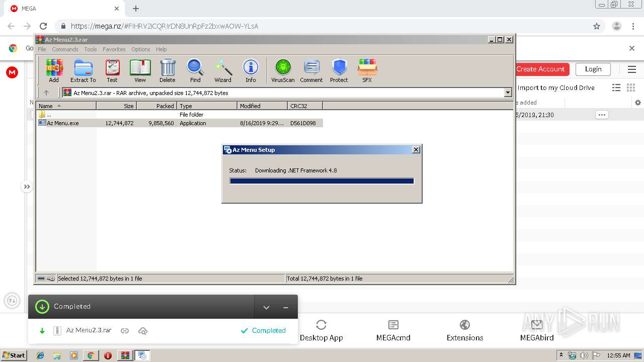The image size is (644, 362).
Task: Click Import to my Cloud Drive
Action: (556, 87)
